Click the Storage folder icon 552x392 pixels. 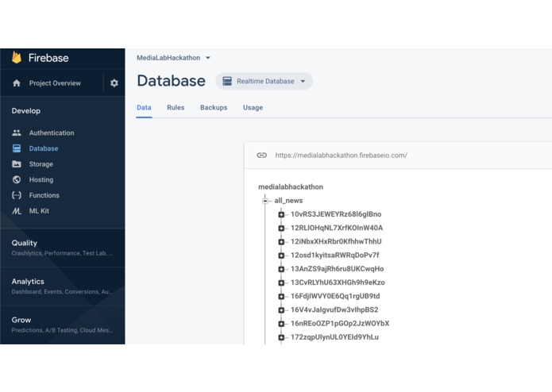pyautogui.click(x=17, y=164)
